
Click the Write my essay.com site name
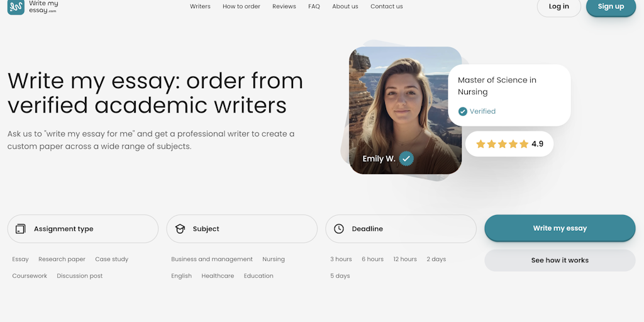coord(43,7)
